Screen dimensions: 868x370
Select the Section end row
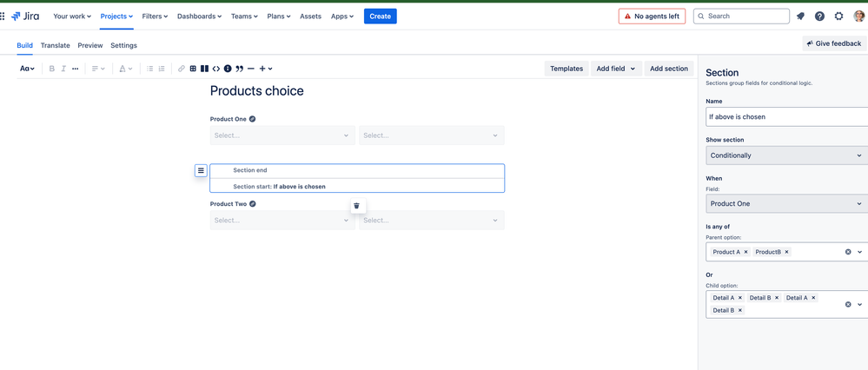[x=357, y=170]
